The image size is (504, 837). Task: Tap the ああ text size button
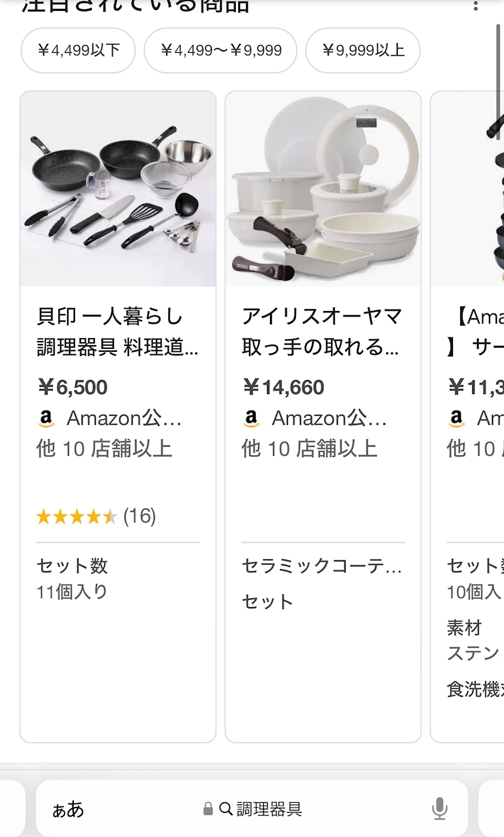click(68, 809)
